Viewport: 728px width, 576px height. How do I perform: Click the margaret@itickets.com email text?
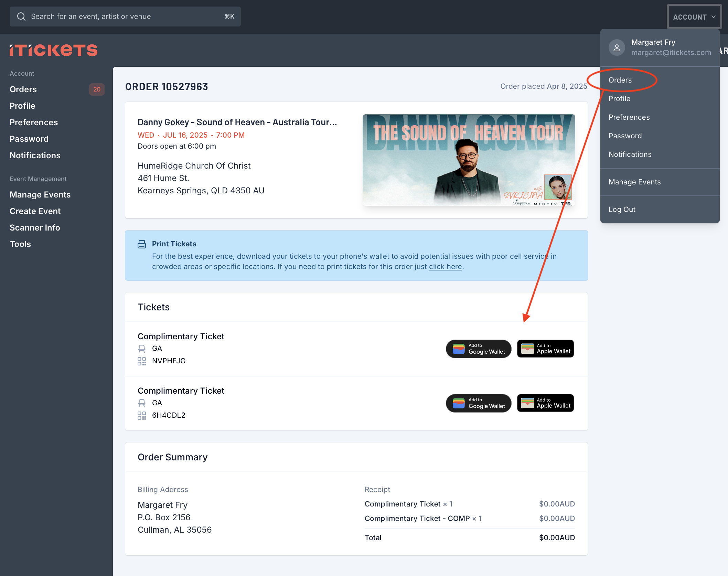(x=671, y=53)
